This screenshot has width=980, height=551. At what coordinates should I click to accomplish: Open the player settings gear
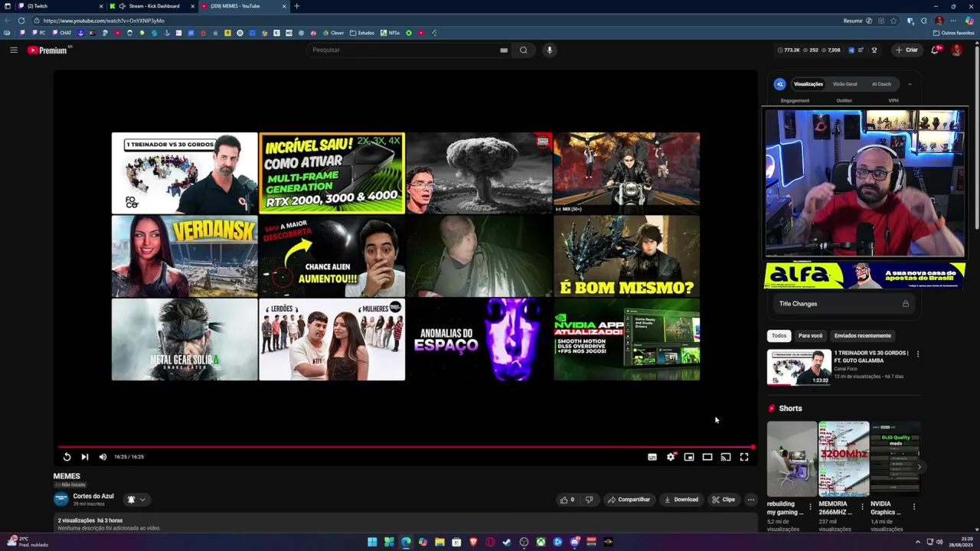pos(671,457)
